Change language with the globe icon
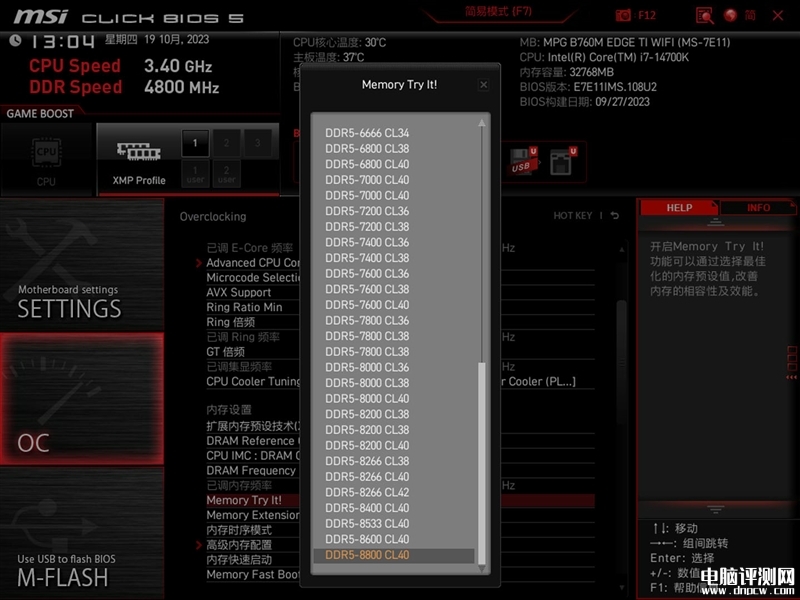 (x=731, y=15)
